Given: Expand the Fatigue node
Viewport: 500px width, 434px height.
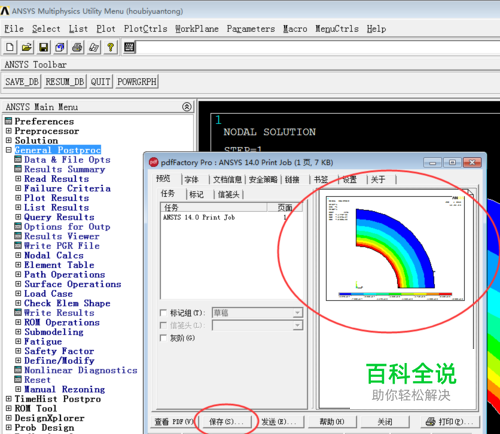Looking at the screenshot, I should [x=18, y=341].
